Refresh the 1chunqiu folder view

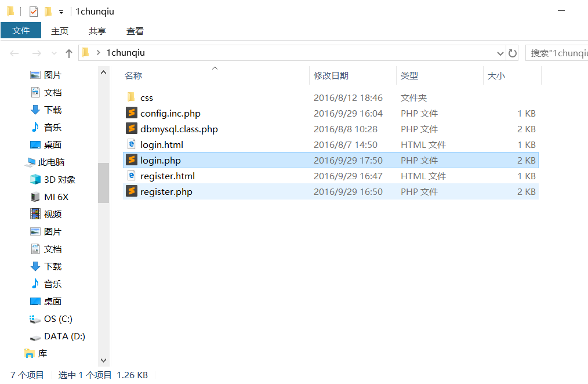pos(512,53)
